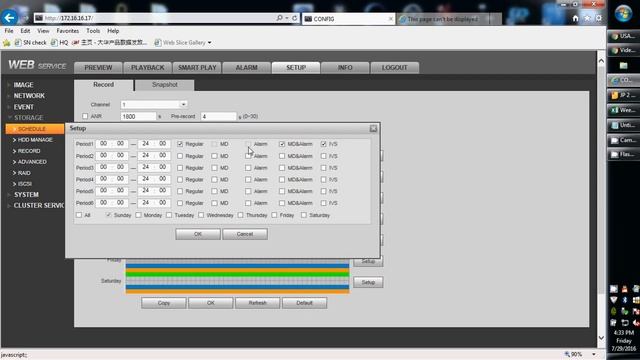
Task: Switch to the ALARM tab
Action: [x=246, y=67]
